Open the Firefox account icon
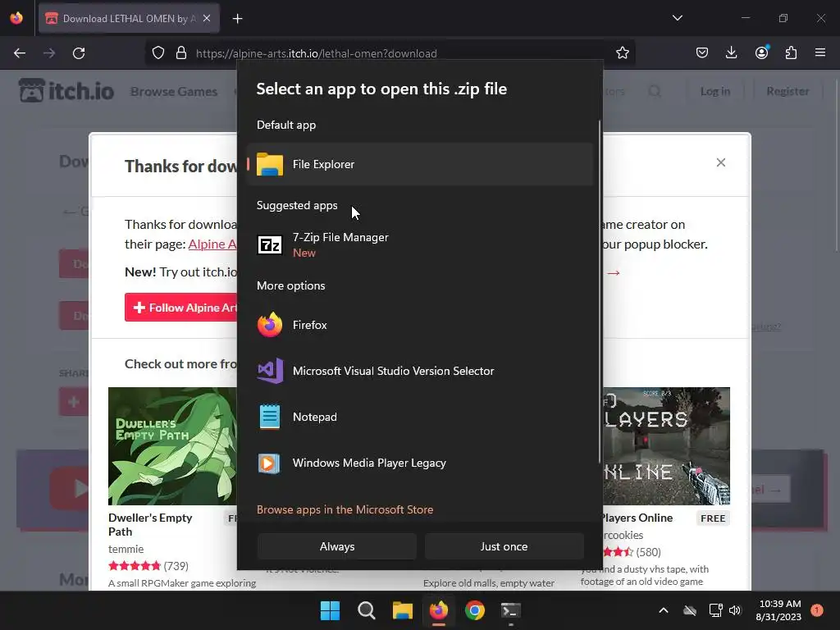Screen dimensions: 840x630 (761, 52)
